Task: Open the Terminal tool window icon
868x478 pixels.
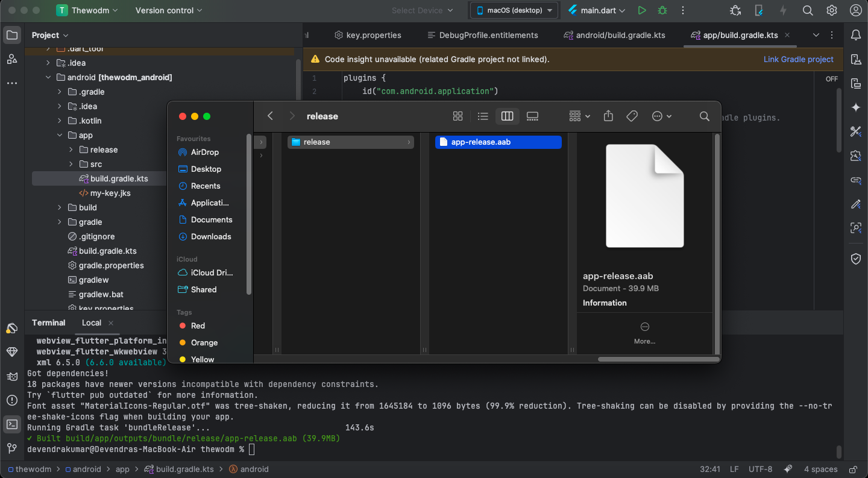Action: [12, 424]
